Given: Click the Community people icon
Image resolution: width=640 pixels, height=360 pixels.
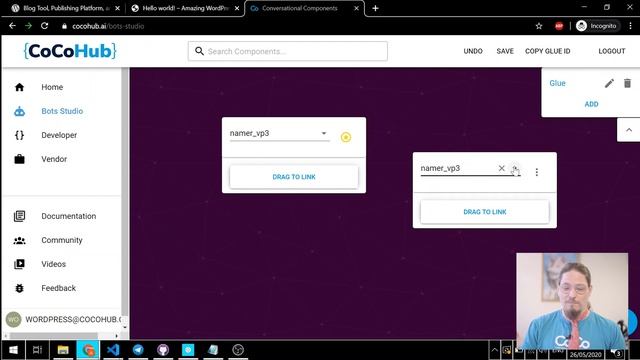Looking at the screenshot, I should click(19, 240).
